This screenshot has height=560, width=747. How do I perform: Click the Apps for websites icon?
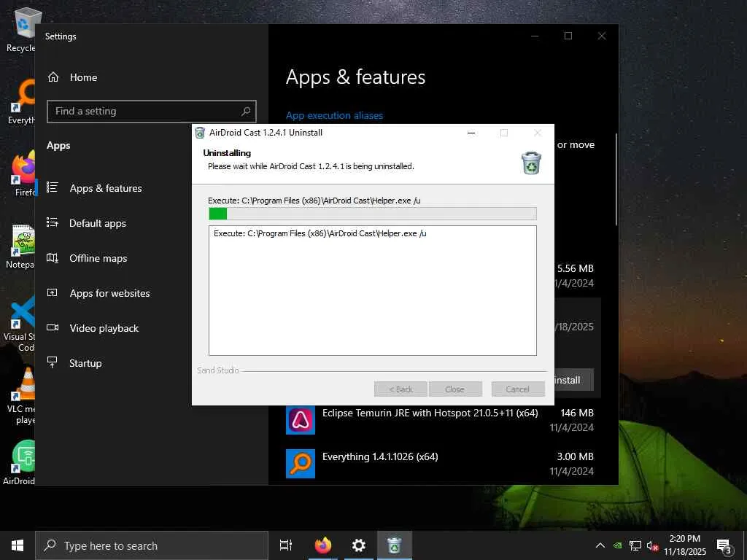(x=53, y=292)
